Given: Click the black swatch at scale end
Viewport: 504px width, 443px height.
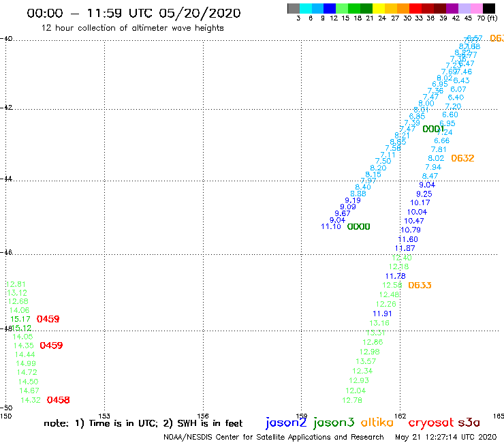Looking at the screenshot, I should [488, 8].
